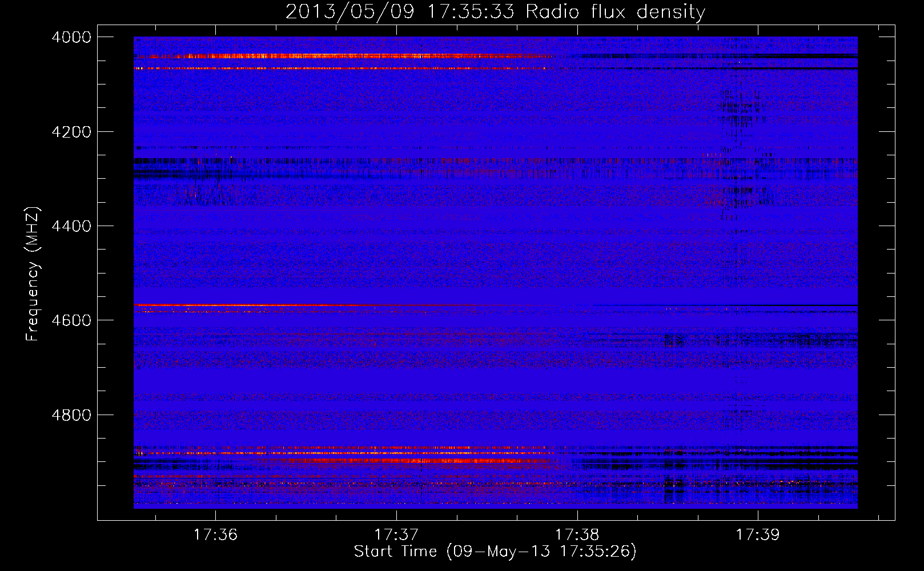Select the 4000 frequency axis label

[71, 37]
